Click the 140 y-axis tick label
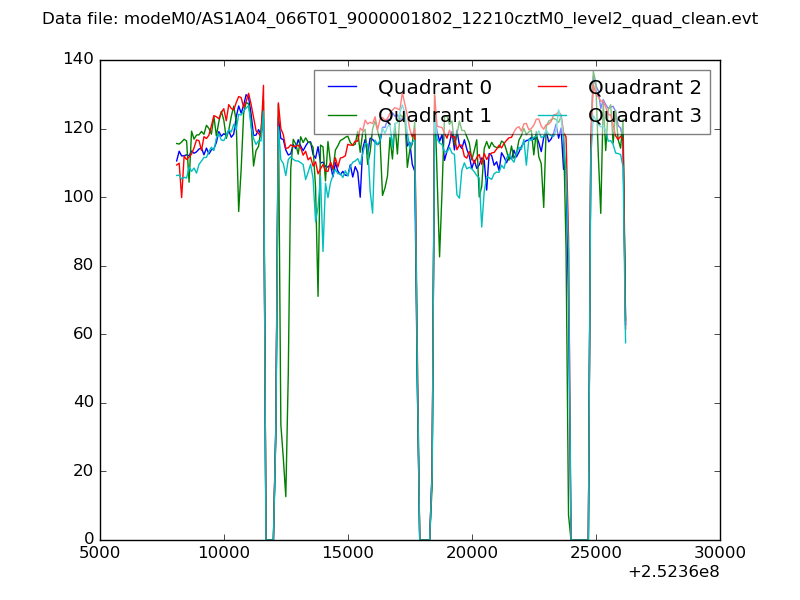800x600 pixels. click(x=77, y=60)
